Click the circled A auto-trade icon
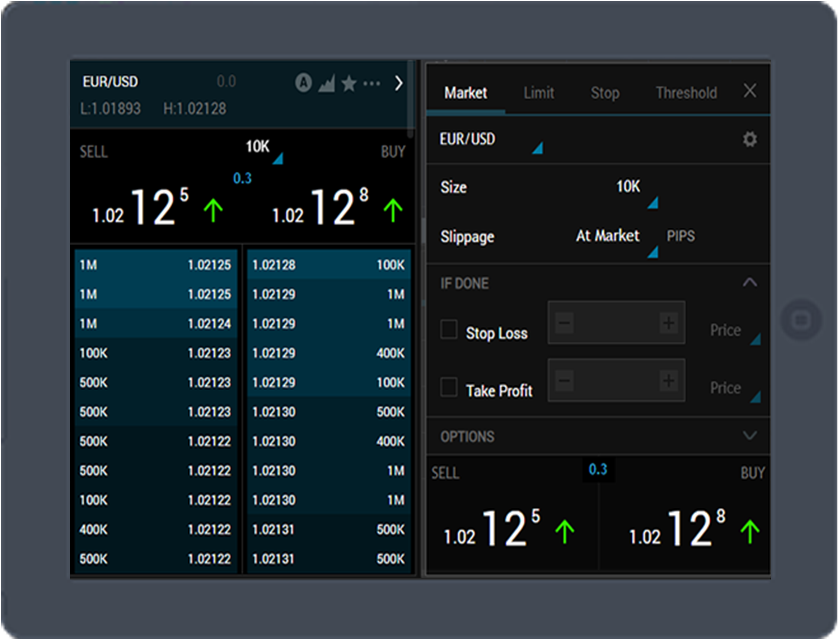The height and width of the screenshot is (640, 840). tap(303, 82)
